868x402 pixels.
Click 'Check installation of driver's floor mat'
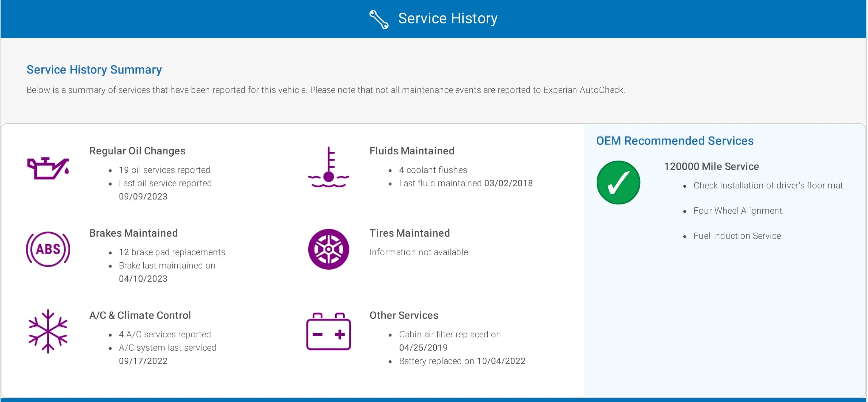tap(768, 186)
